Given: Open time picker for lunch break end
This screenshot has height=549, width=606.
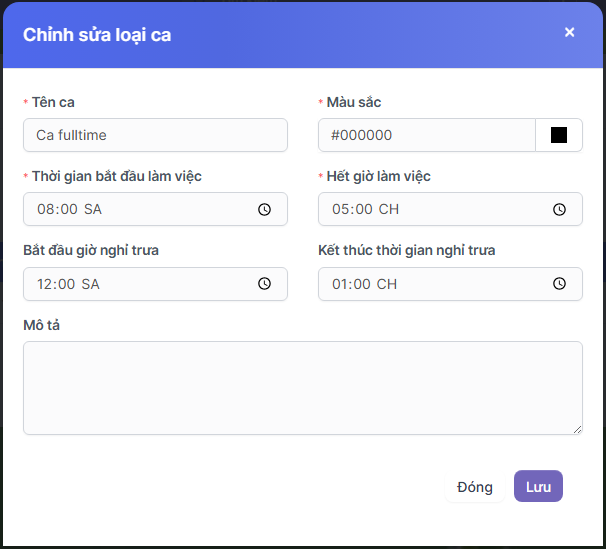Looking at the screenshot, I should click(x=559, y=284).
